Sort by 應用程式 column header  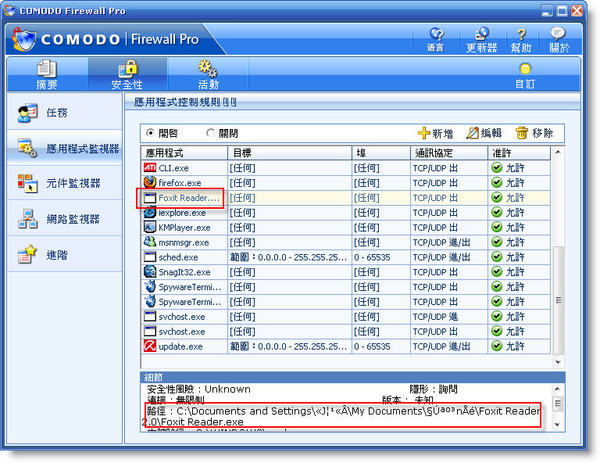(x=184, y=153)
